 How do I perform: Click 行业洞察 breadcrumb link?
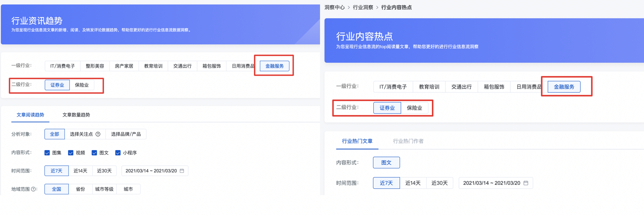tap(363, 7)
